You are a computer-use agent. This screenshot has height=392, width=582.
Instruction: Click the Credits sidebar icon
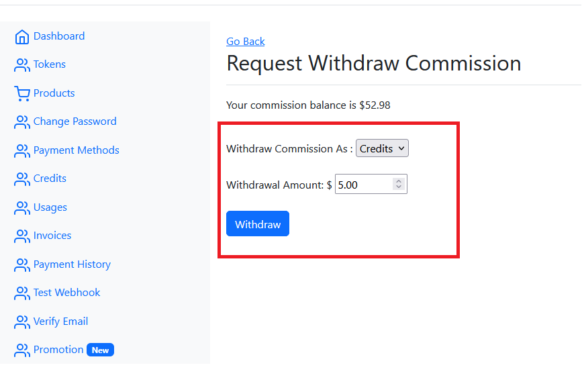(x=22, y=179)
